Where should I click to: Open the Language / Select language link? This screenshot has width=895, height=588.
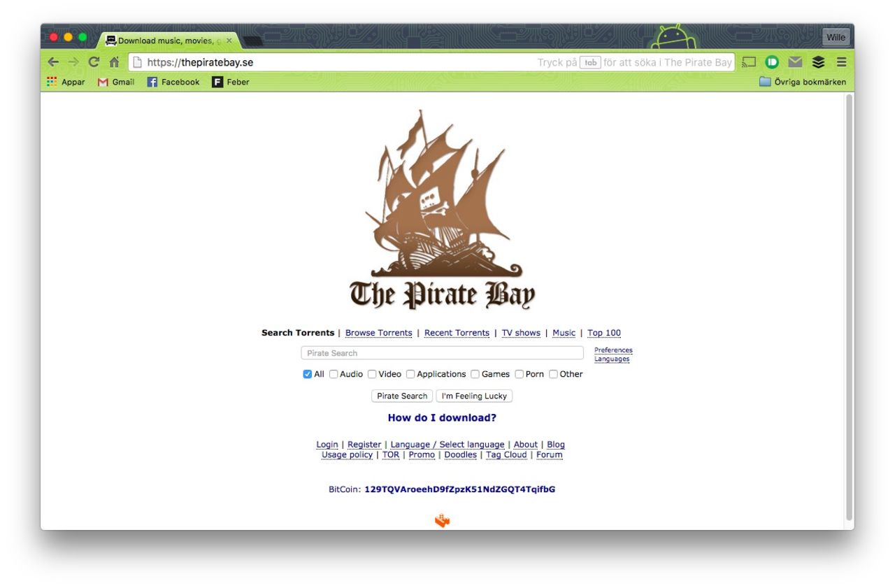[x=447, y=444]
